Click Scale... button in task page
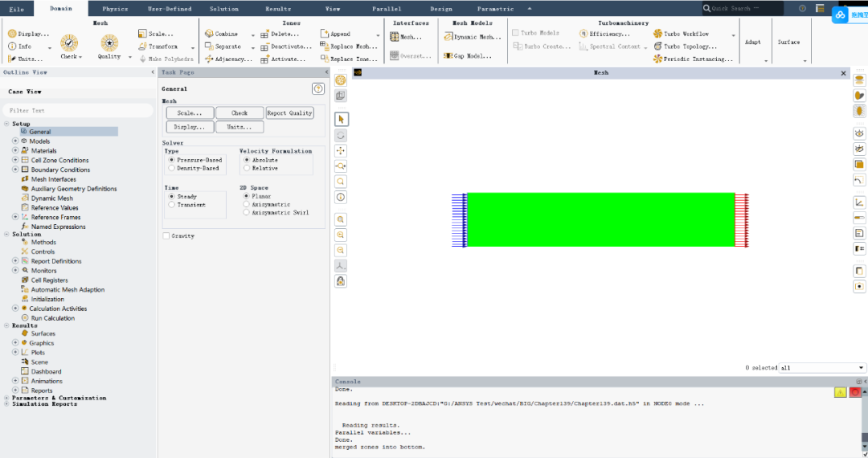Screen dimensions: 868x458 190,112
